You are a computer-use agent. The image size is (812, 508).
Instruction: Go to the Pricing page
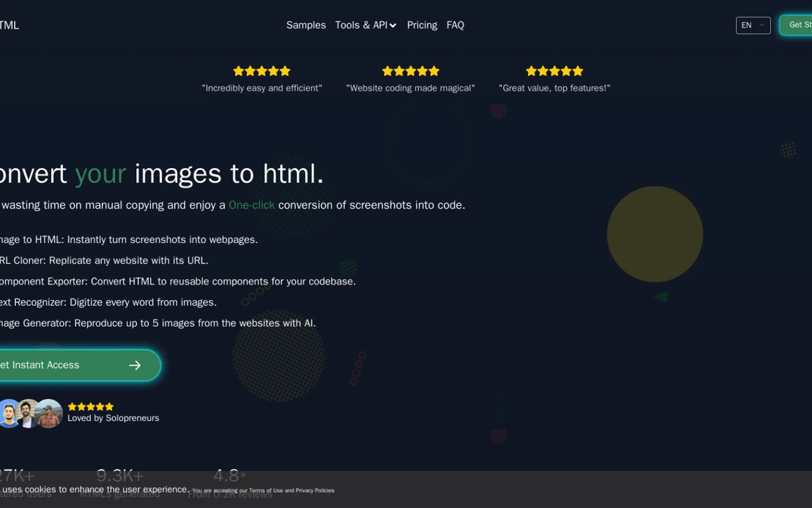point(422,25)
